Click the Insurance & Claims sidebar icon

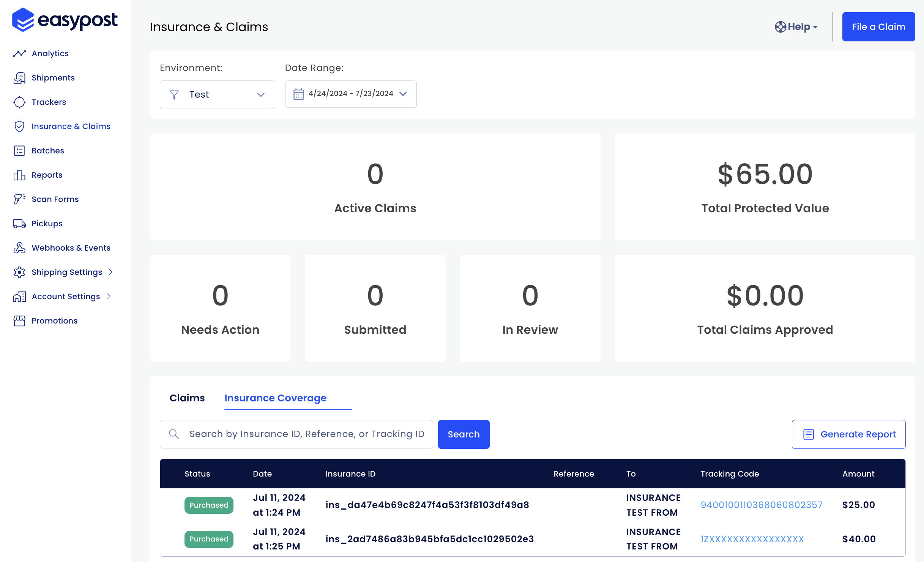pyautogui.click(x=19, y=126)
